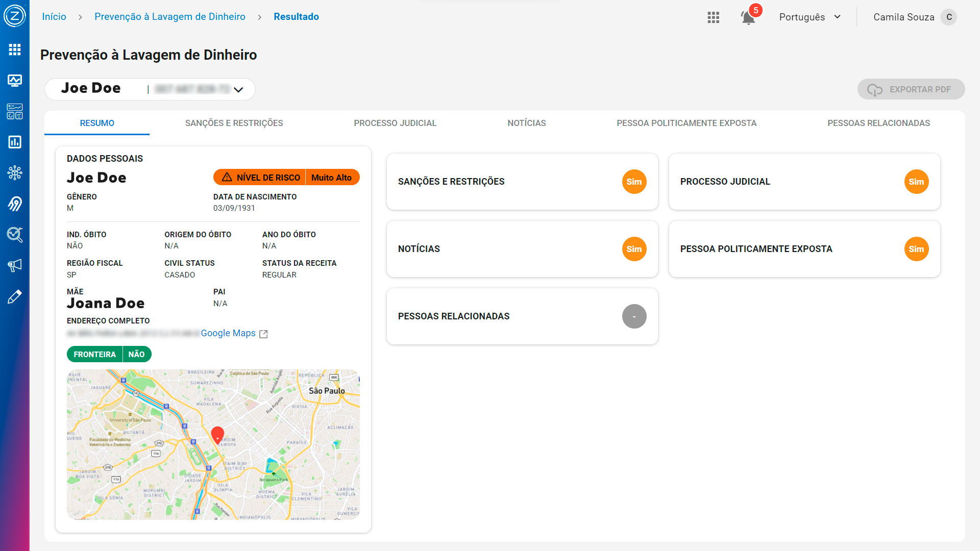Screen dimensions: 980x551
Task: Open the sidebar apps grid icon
Action: click(x=14, y=49)
